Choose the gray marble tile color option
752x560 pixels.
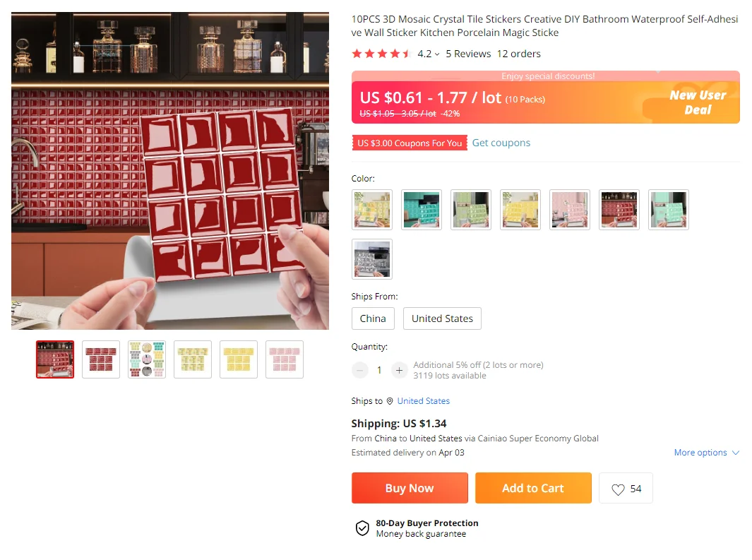point(372,259)
